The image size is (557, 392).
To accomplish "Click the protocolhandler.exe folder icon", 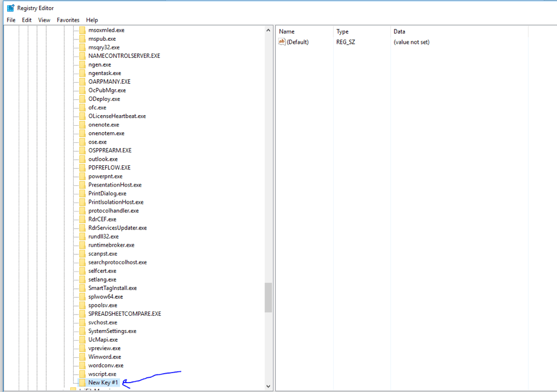I will pos(83,211).
